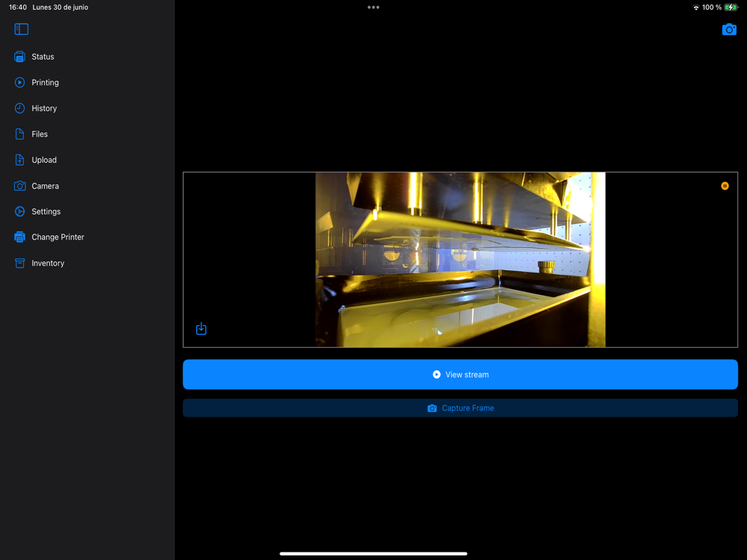The height and width of the screenshot is (560, 747).
Task: Pause the stream with orange pause indicator
Action: click(725, 186)
